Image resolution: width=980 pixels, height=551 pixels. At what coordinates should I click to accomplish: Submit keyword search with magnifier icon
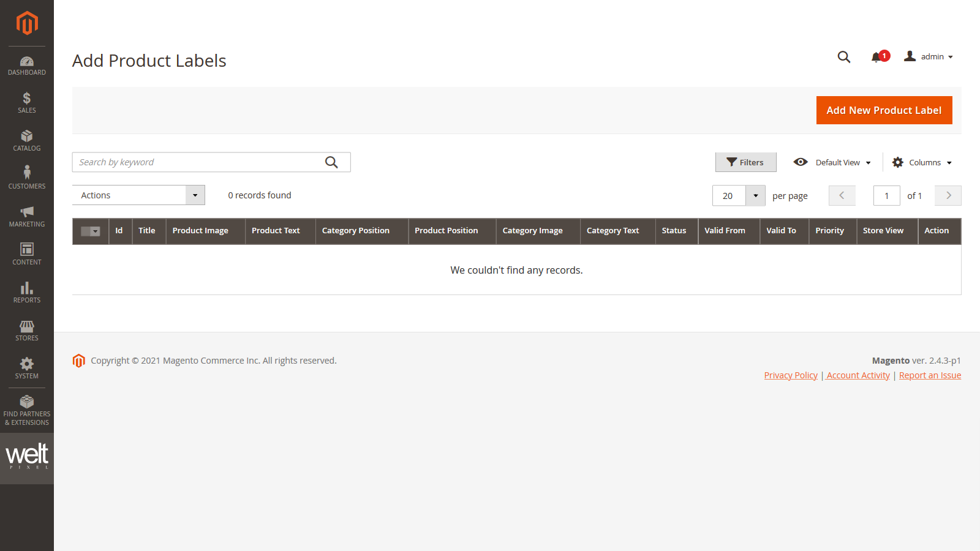pyautogui.click(x=331, y=162)
